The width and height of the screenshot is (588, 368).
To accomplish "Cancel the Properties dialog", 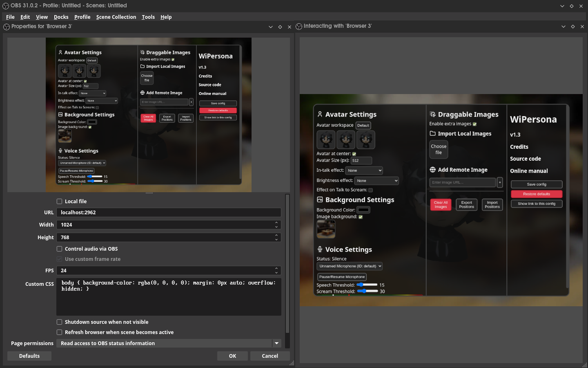I will tap(270, 356).
